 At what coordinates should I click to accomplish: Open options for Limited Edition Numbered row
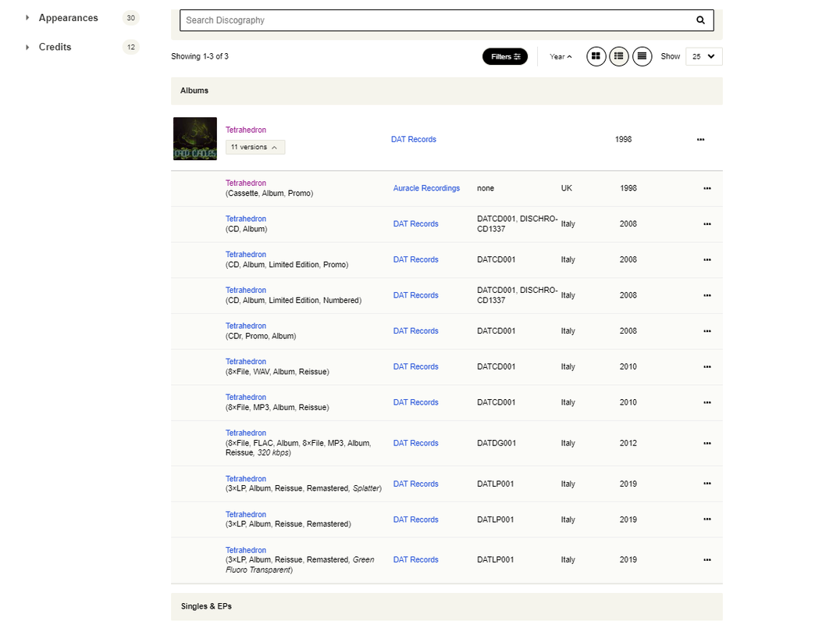coord(707,295)
